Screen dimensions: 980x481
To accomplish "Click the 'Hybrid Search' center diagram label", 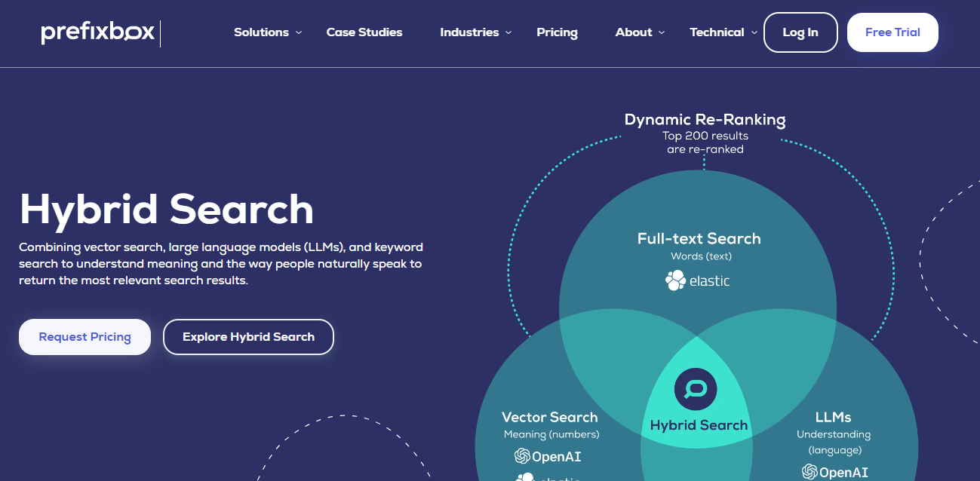I will pyautogui.click(x=699, y=425).
